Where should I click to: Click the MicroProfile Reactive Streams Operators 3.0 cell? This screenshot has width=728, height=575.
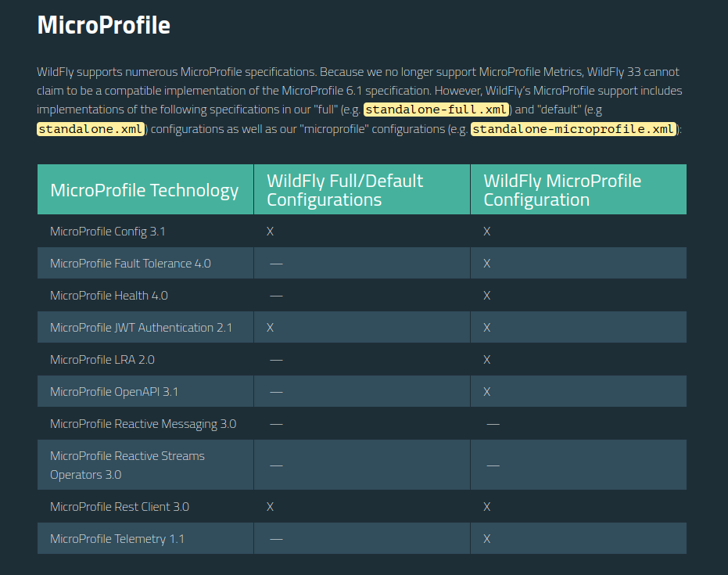coord(127,465)
